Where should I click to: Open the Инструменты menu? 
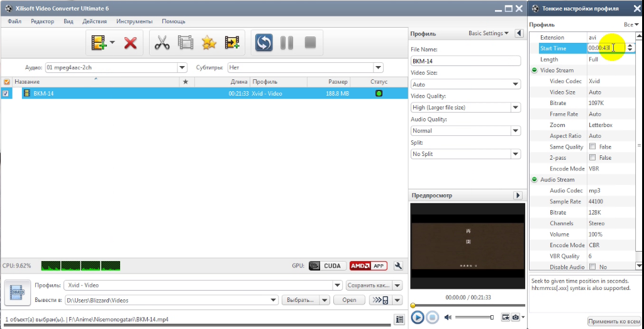click(135, 21)
